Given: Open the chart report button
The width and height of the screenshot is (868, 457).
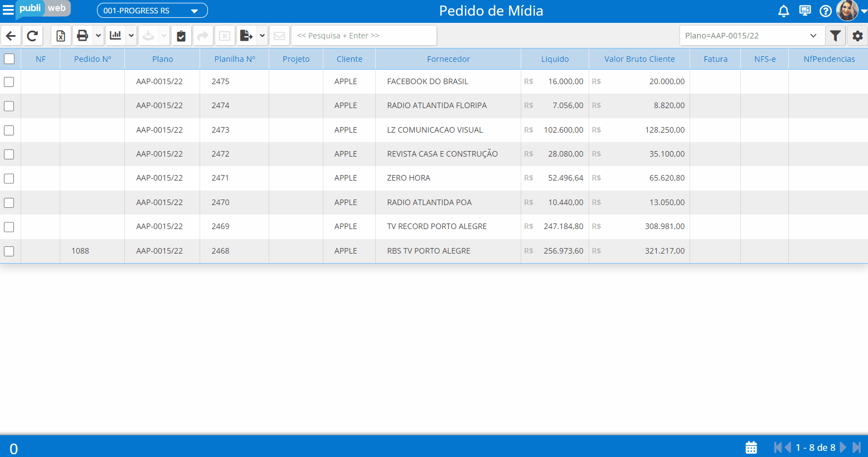Looking at the screenshot, I should tap(115, 36).
